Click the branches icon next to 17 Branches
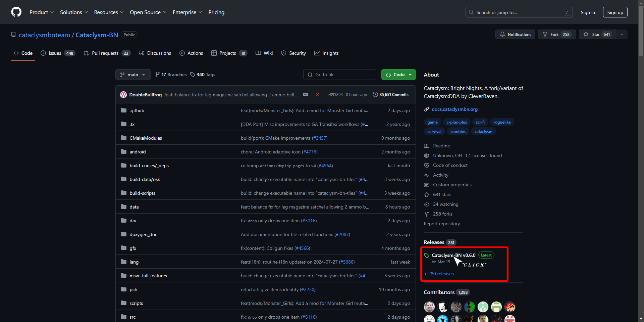The image size is (644, 322). 158,75
